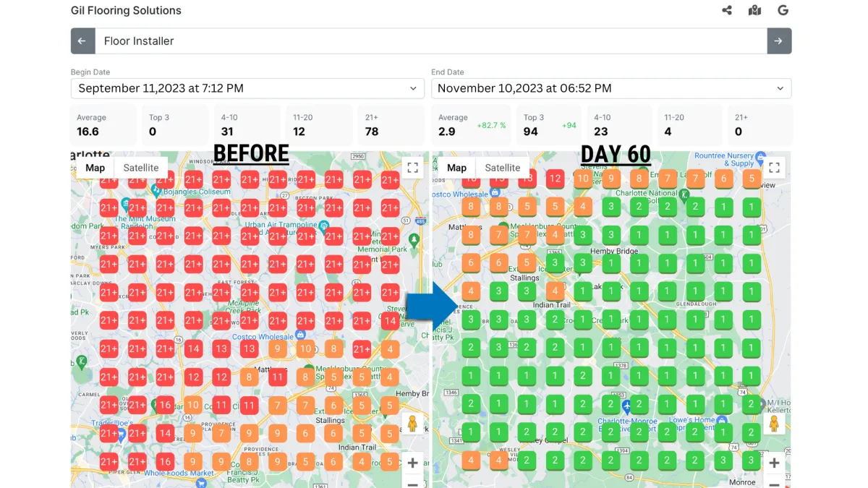Zoom in on the left map
Viewport: 868px width, 488px height.
tap(412, 463)
